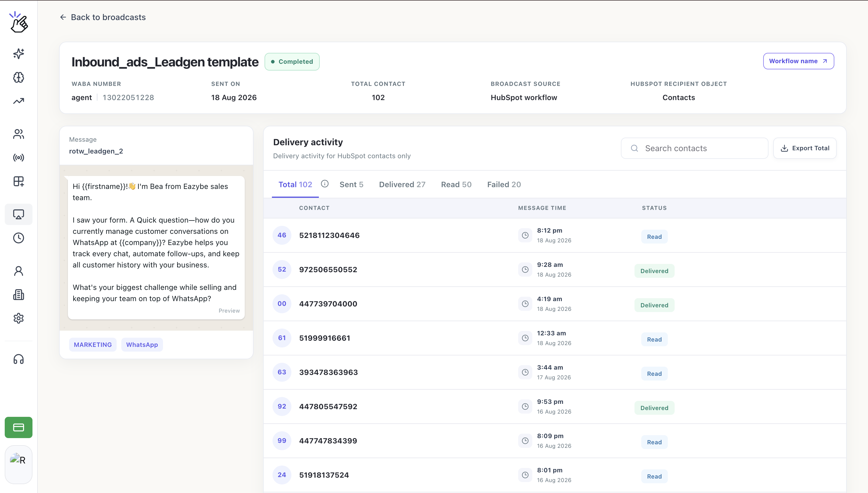Viewport: 868px width, 493px height.
Task: Click the Inbound_ads_Leadgen template title
Action: tap(165, 62)
